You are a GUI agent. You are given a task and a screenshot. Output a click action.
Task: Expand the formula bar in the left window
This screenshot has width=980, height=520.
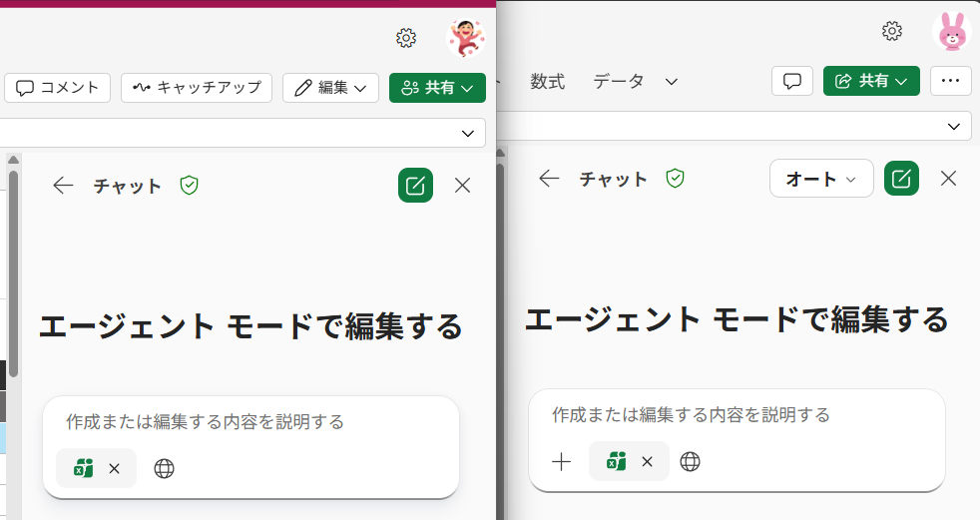pyautogui.click(x=468, y=133)
